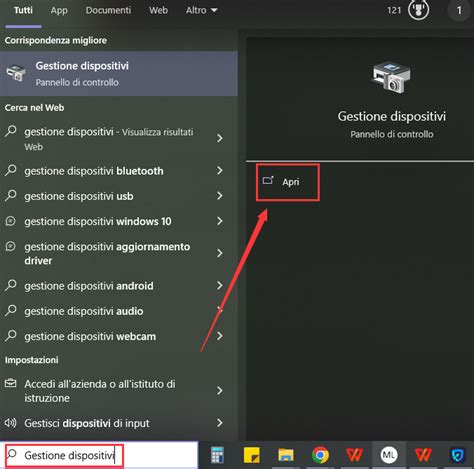
Task: Click the 121 rewards points counter
Action: coord(394,10)
